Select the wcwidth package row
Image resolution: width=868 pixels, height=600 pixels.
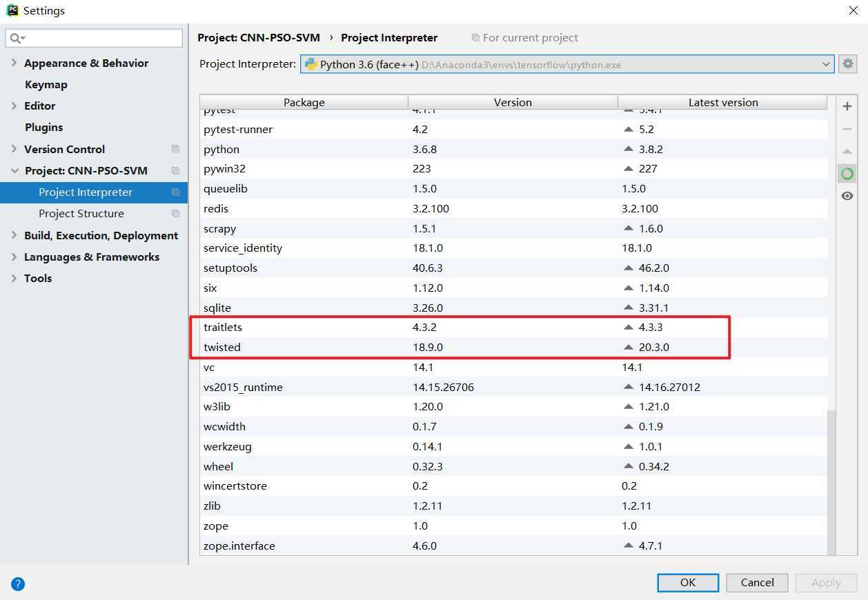coord(514,427)
